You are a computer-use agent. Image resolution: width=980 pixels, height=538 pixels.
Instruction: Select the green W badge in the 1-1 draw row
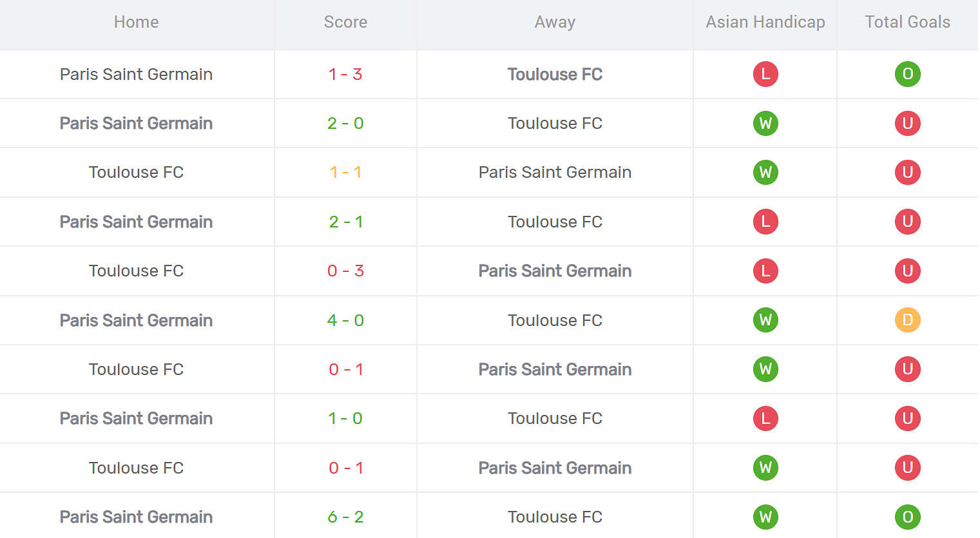(x=765, y=172)
